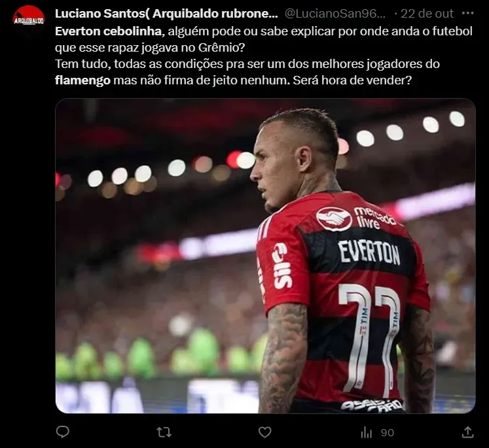Image resolution: width=489 pixels, height=448 pixels.
Task: Like the tweet with the heart icon
Action: pos(264,432)
